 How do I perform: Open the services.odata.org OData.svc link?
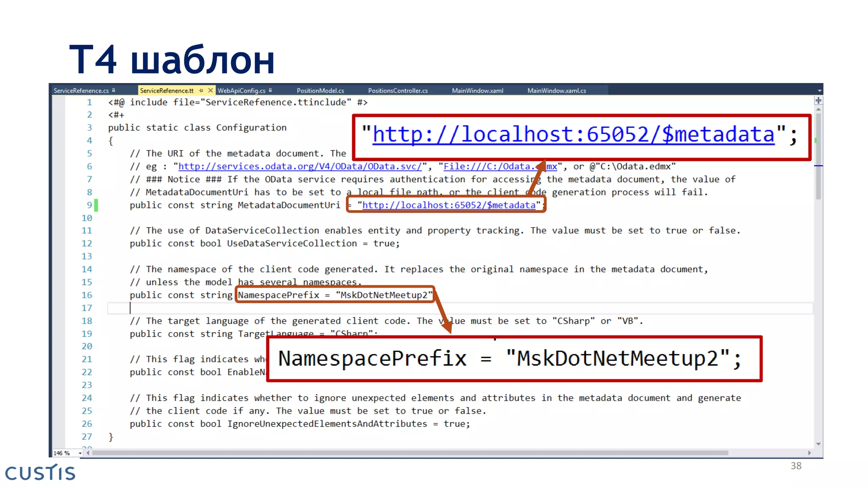click(x=300, y=166)
